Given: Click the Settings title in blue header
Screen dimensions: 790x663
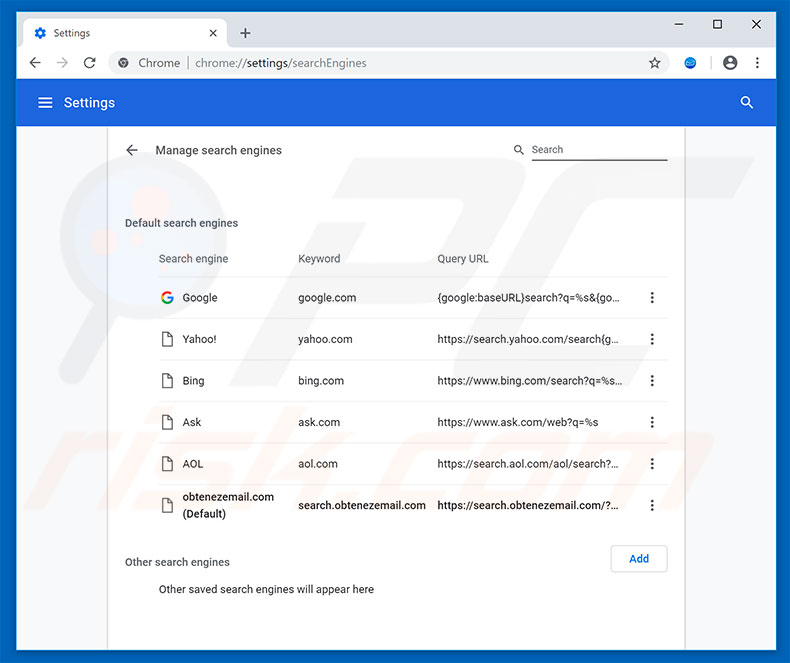Looking at the screenshot, I should coord(89,103).
